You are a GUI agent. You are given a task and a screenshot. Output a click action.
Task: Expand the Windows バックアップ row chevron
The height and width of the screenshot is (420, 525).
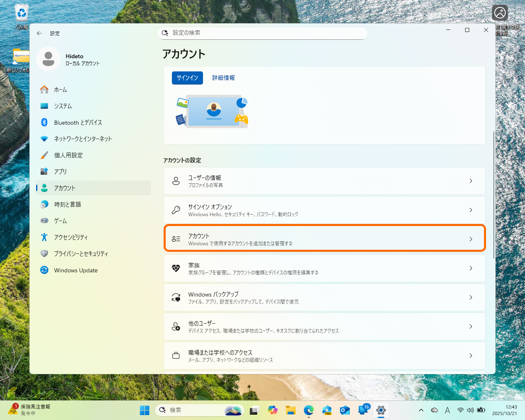(471, 297)
